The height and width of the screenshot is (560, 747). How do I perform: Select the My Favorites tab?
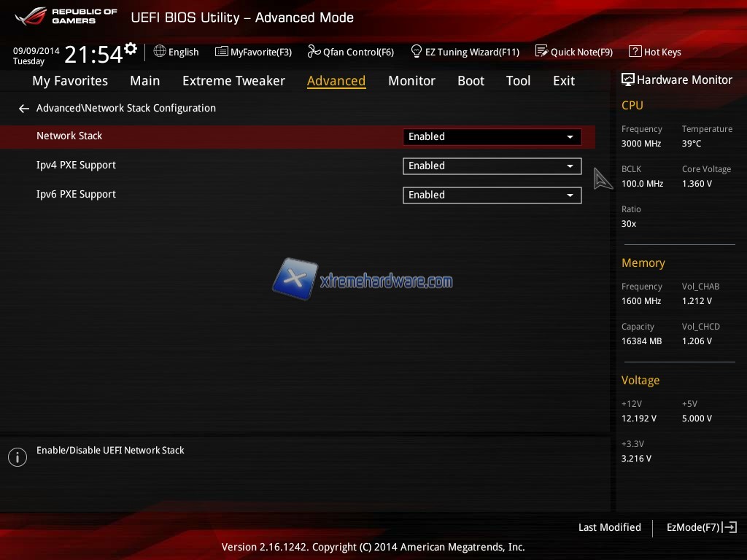coord(70,81)
